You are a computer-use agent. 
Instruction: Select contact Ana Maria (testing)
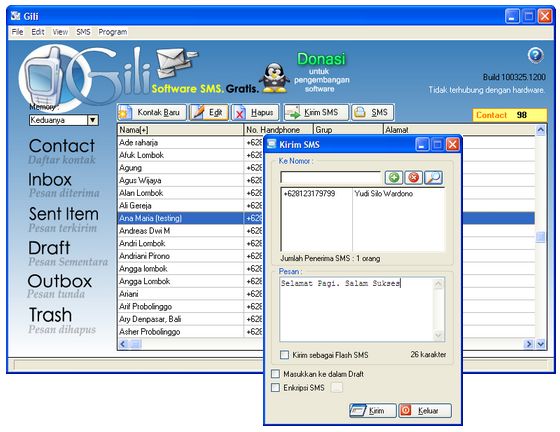(180, 218)
